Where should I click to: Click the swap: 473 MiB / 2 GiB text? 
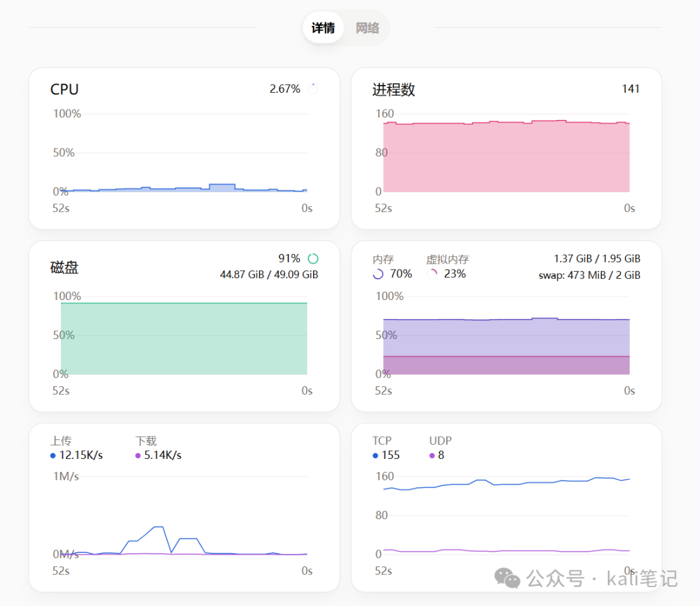pos(589,275)
